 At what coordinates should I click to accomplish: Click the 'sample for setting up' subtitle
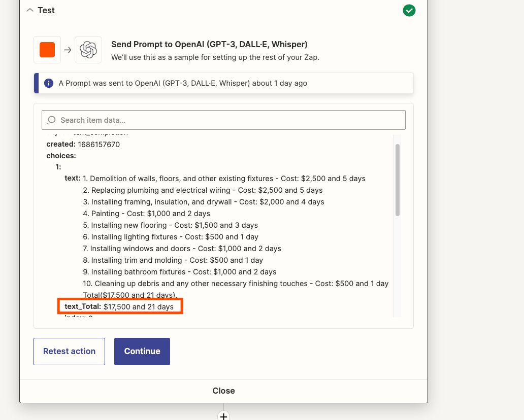click(x=215, y=57)
